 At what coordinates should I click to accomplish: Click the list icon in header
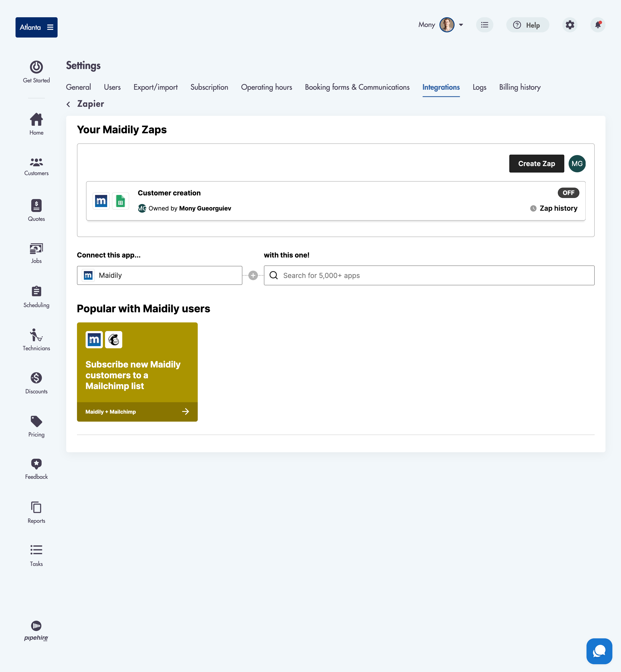pos(484,25)
